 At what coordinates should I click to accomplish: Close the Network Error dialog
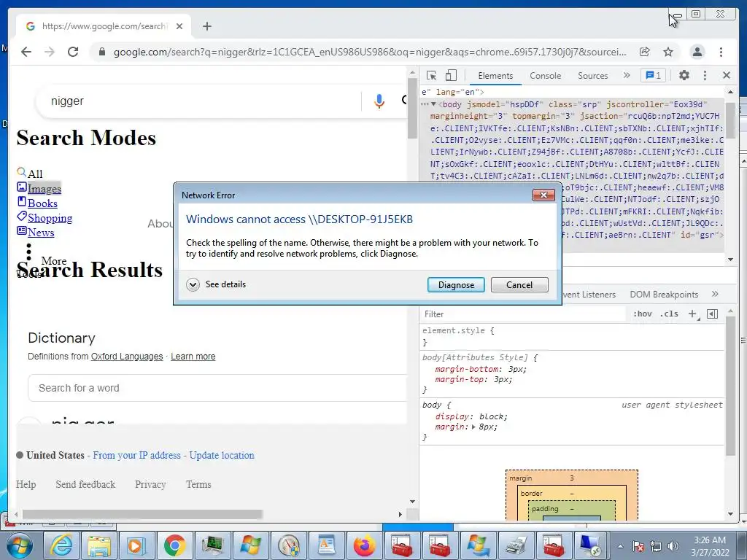tap(543, 195)
